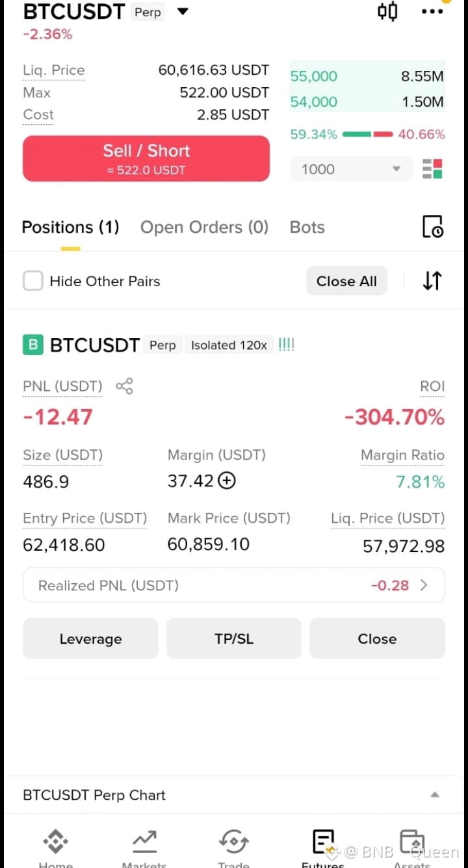Open TP/SL settings for the position
Screen dimensions: 468x868
[x=234, y=638]
